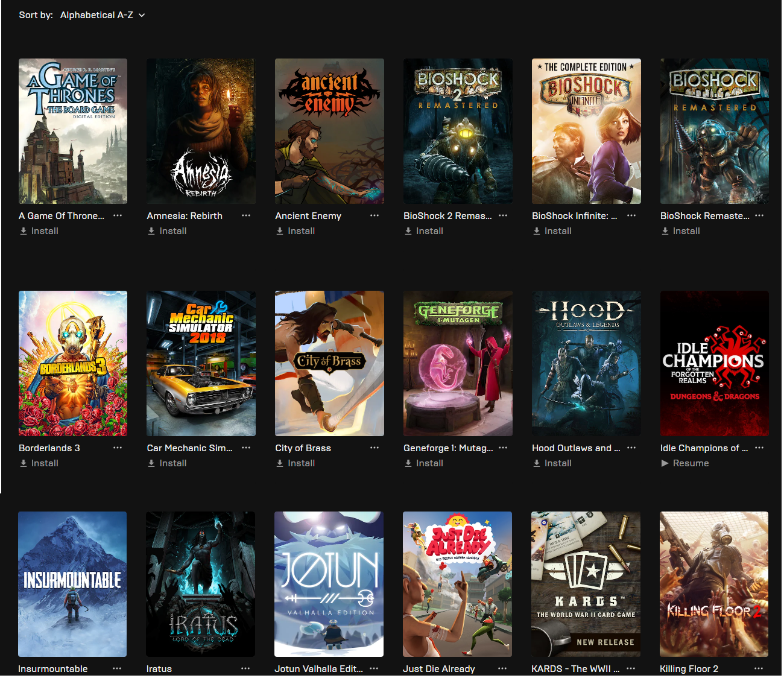This screenshot has height=678, width=784.
Task: Select the Borderlands 3 cover art
Action: tap(73, 363)
